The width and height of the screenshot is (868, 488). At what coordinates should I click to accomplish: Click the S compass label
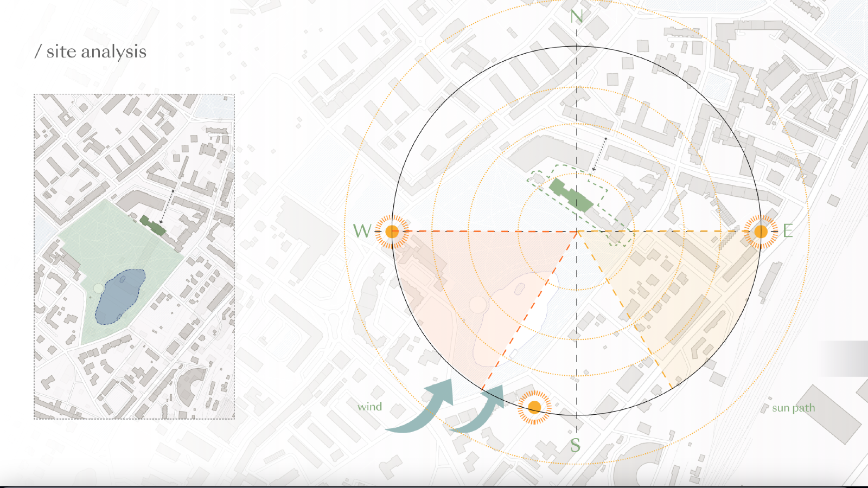pos(576,446)
